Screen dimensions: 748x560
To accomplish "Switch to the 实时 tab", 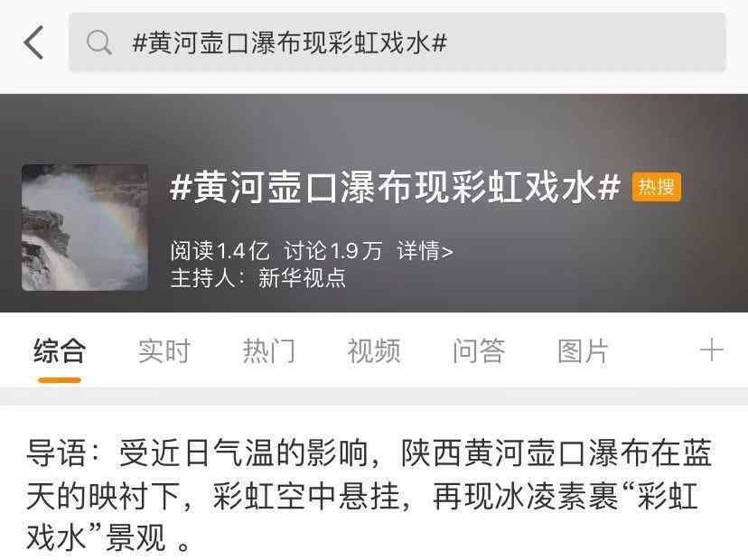I will (164, 350).
